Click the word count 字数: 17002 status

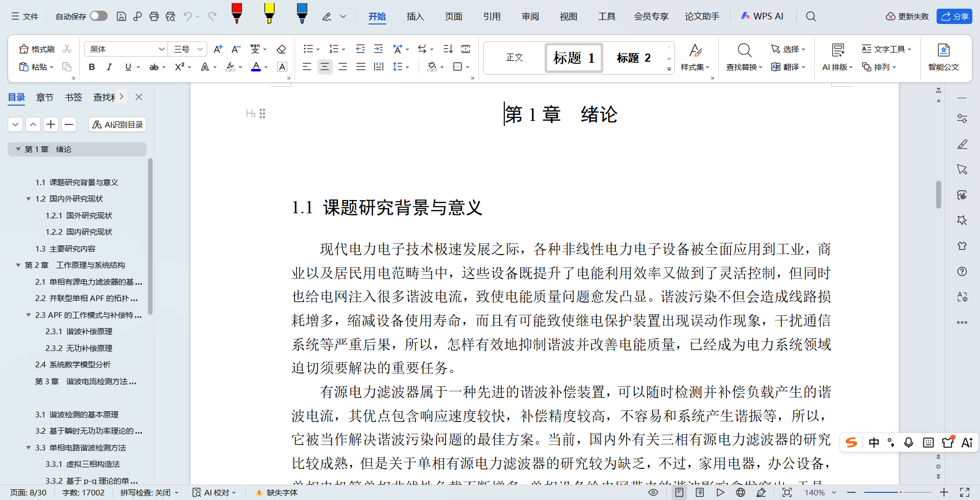[83, 492]
